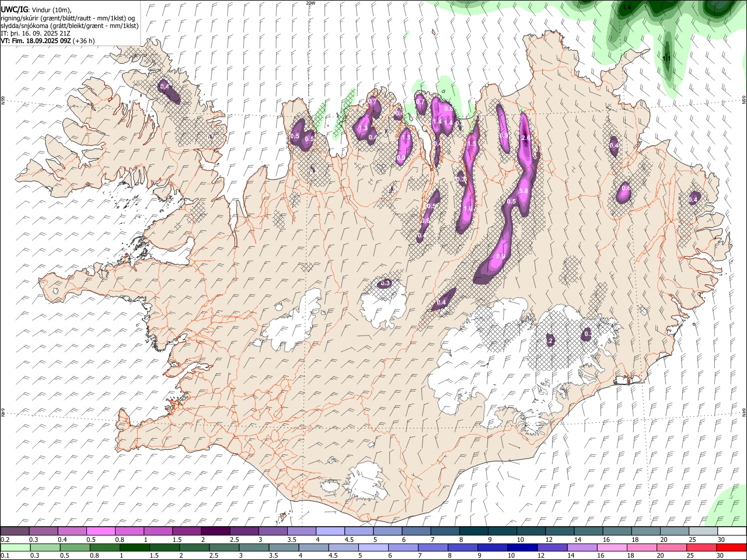Click the '4.5' label under the lower legend row

334,556
